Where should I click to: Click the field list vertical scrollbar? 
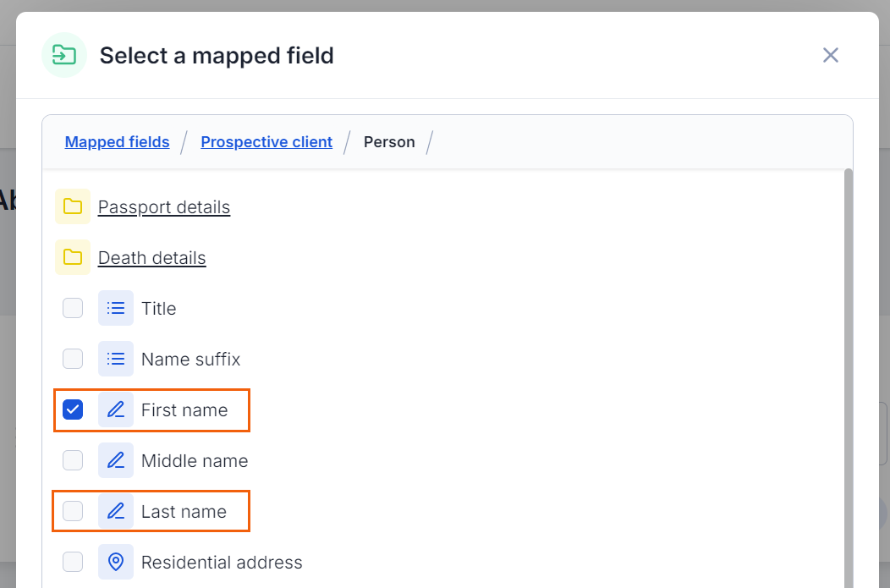tap(849, 378)
